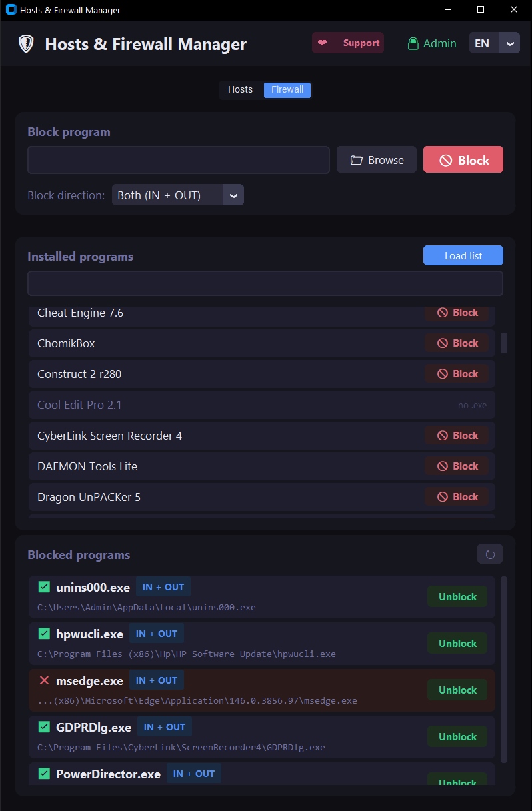
Task: Click the language dropdown chevron arrow
Action: 511,43
